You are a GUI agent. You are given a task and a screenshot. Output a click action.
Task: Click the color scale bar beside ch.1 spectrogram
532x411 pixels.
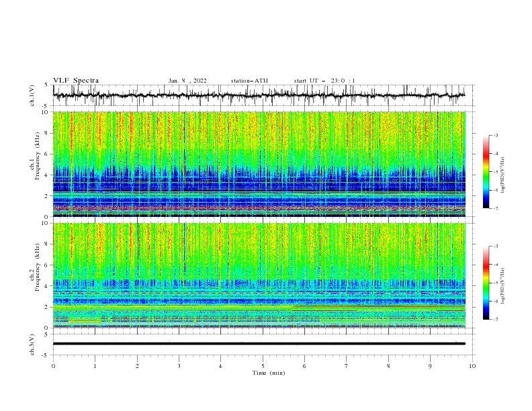click(x=486, y=172)
